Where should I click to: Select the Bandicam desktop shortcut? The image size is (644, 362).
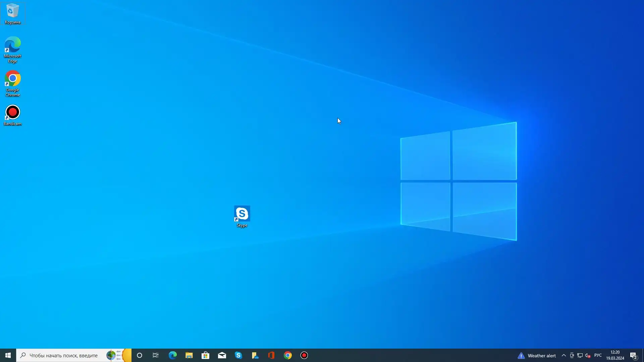coord(12,115)
